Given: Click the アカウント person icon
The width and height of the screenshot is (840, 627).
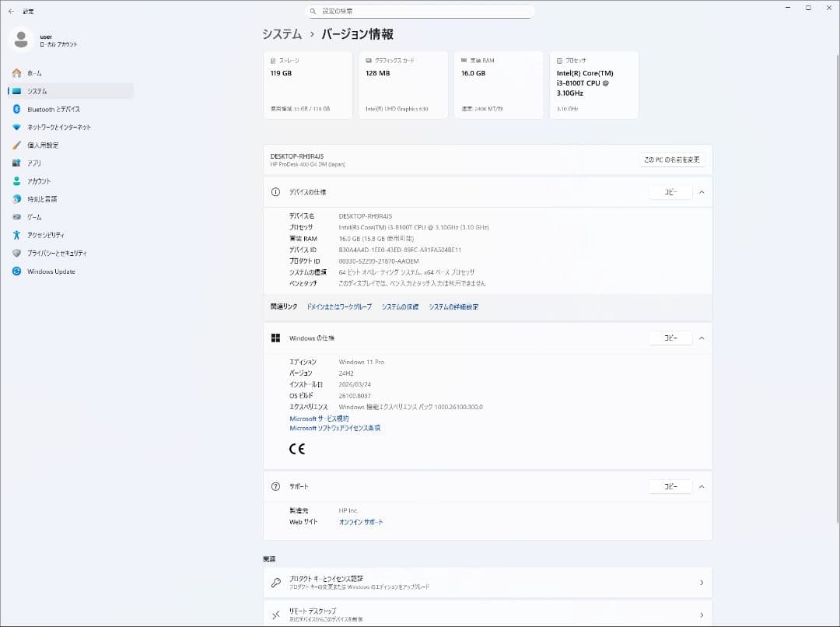Looking at the screenshot, I should point(16,181).
